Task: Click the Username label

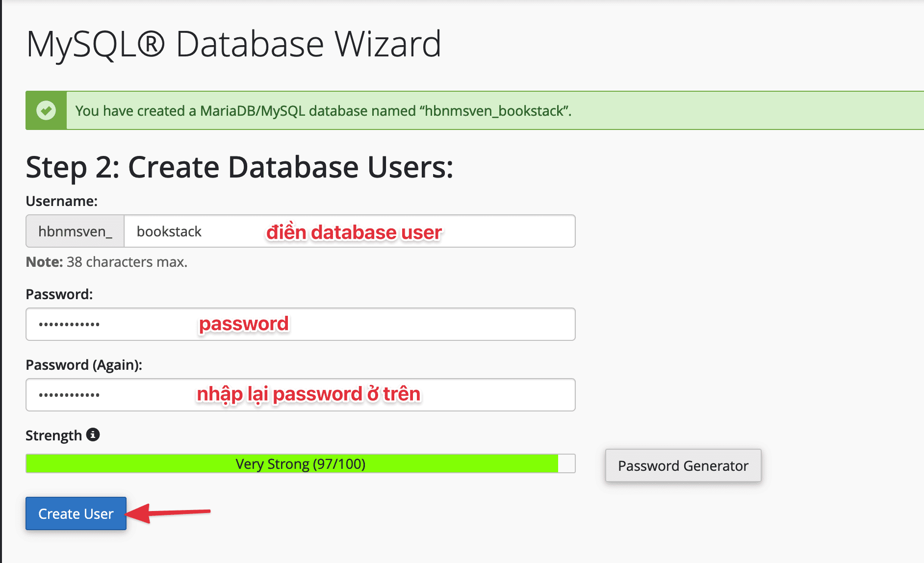Action: coord(62,201)
